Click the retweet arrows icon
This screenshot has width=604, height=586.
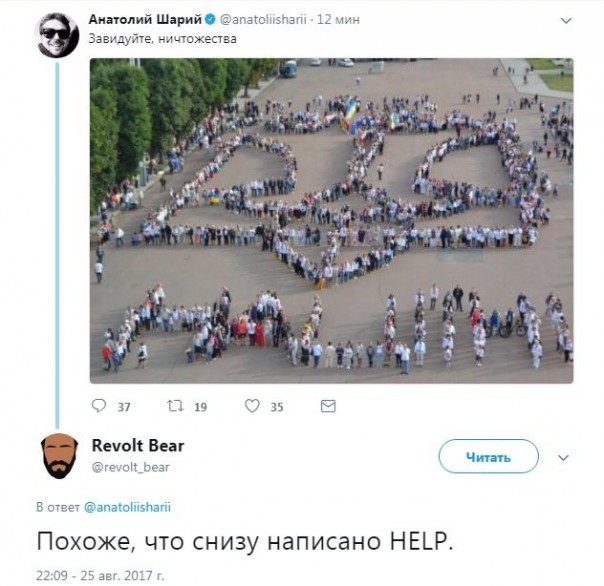[x=175, y=406]
